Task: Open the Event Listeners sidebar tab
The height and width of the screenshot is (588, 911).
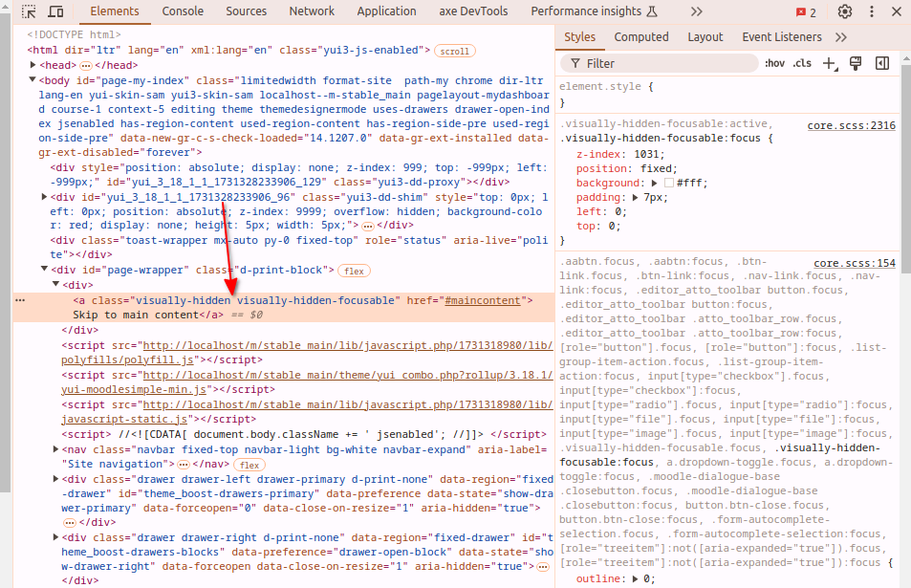Action: pyautogui.click(x=782, y=37)
